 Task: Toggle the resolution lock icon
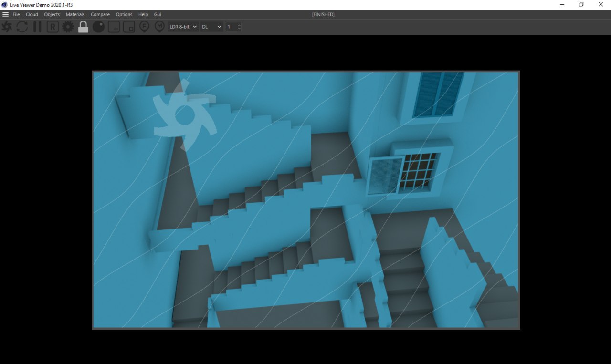point(83,27)
